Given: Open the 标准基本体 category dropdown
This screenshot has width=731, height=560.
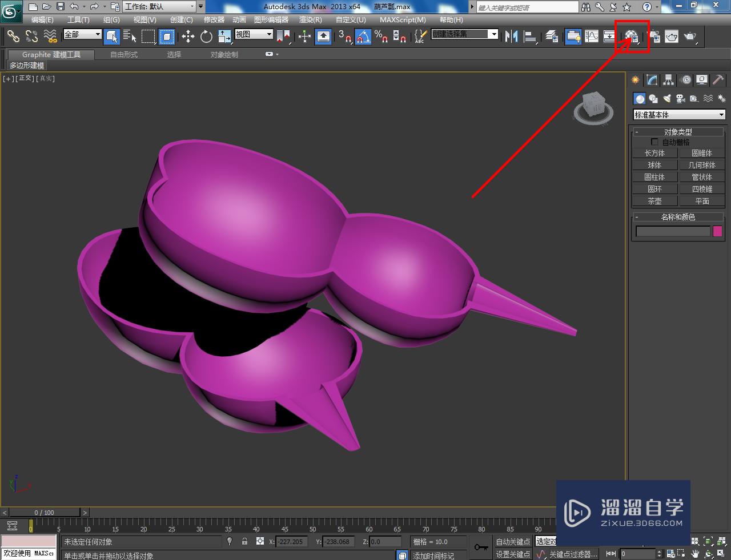Looking at the screenshot, I should tap(679, 115).
